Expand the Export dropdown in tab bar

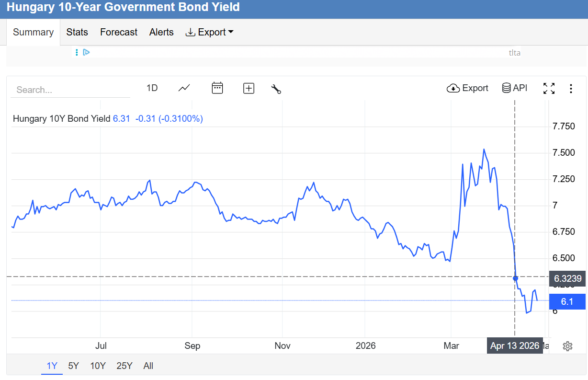point(210,32)
